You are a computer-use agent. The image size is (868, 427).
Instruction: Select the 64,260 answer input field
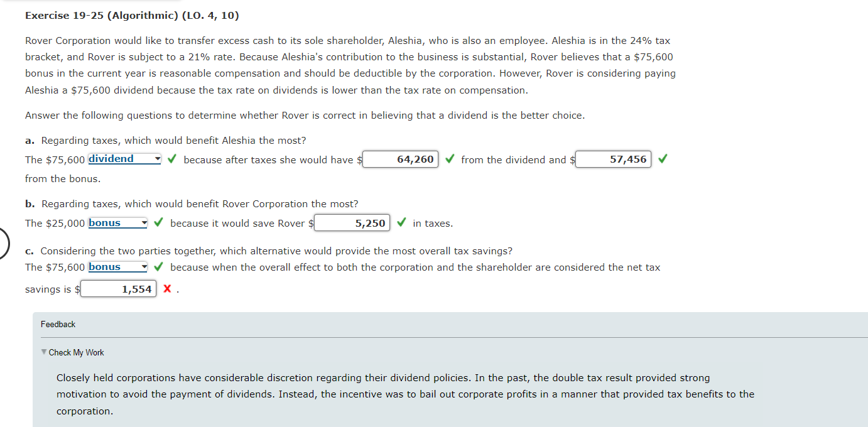point(400,159)
